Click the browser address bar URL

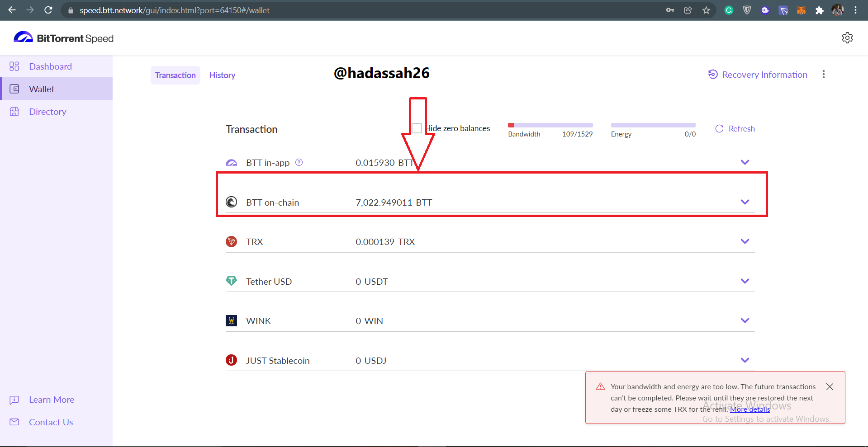(x=175, y=10)
